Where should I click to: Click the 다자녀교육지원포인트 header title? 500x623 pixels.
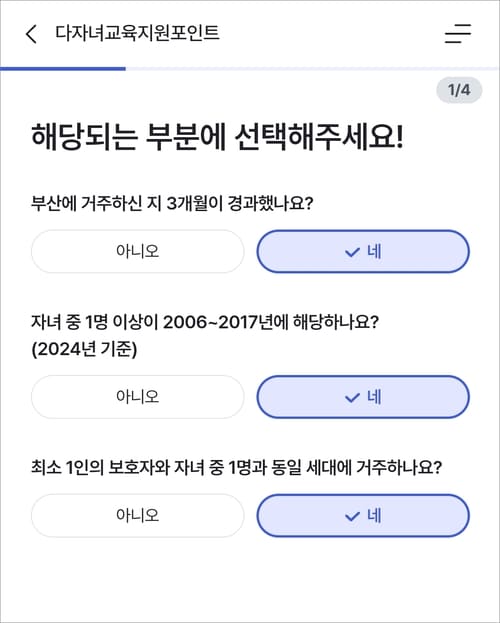point(137,33)
